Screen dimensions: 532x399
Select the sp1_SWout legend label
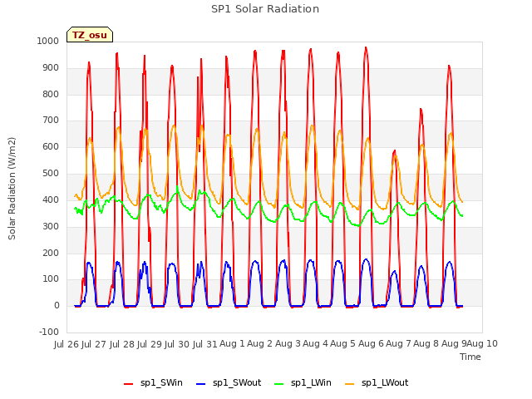point(237,382)
